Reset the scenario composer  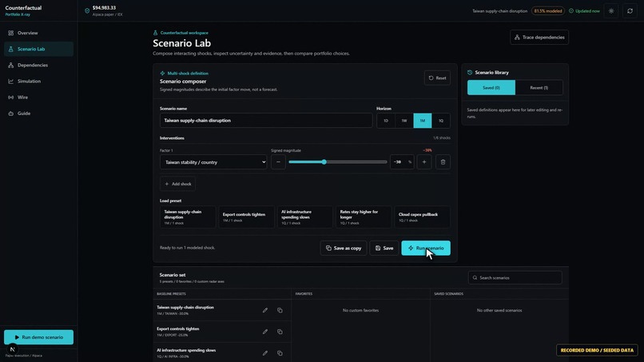[x=437, y=78]
